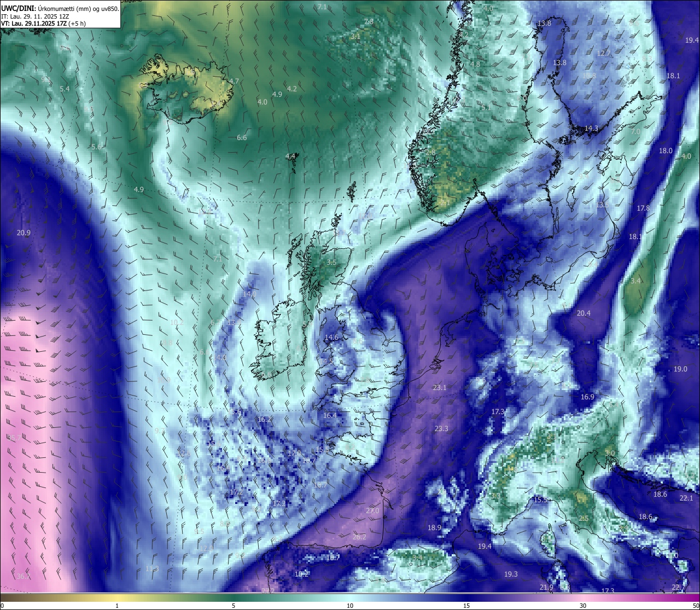Click the 16.9 value north of the Alps

pos(587,397)
